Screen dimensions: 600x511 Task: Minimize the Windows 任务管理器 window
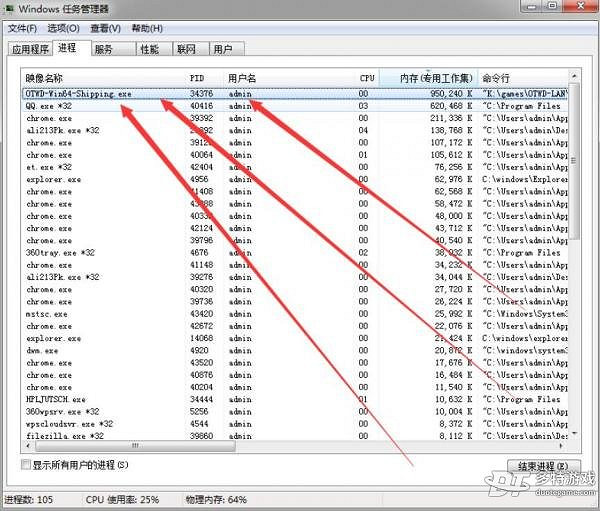531,6
